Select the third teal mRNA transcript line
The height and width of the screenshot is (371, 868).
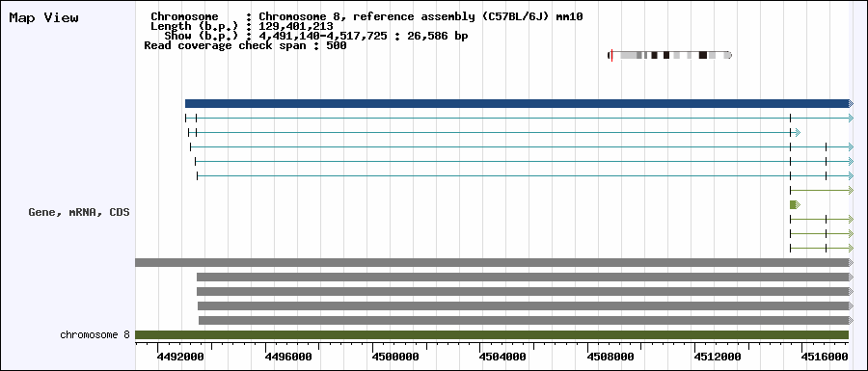pyautogui.click(x=522, y=146)
